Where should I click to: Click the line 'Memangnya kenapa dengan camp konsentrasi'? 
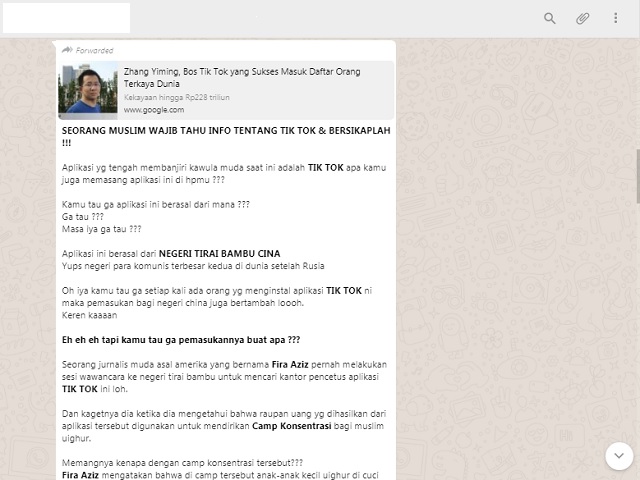click(x=182, y=463)
